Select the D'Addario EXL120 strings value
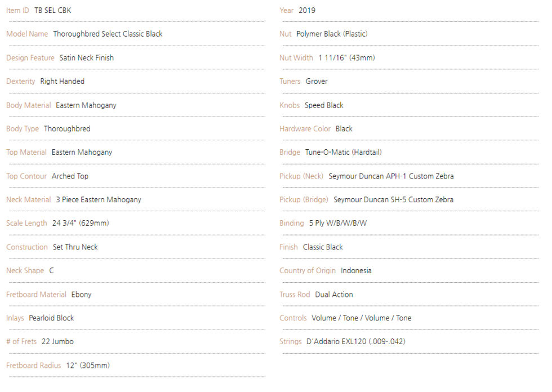 tap(356, 342)
